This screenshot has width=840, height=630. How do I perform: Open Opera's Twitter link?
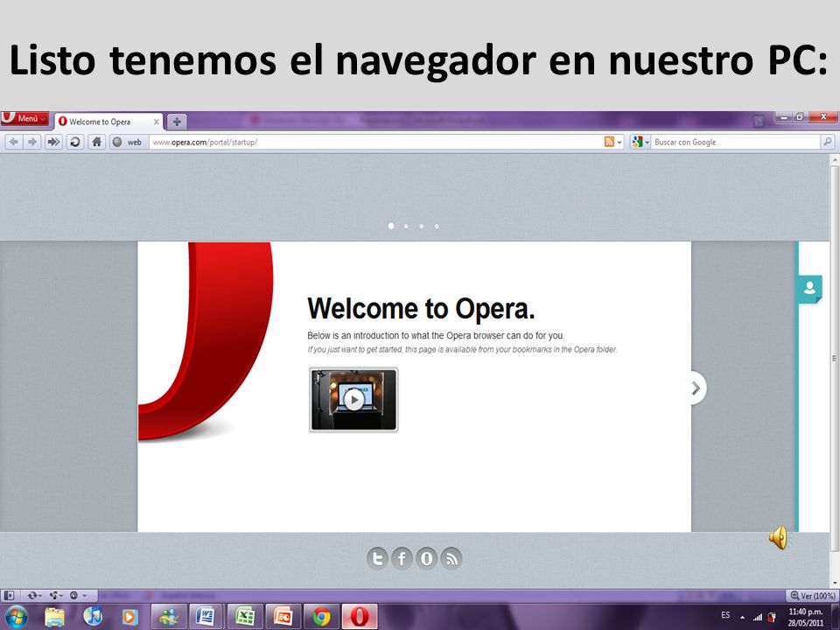coord(378,558)
